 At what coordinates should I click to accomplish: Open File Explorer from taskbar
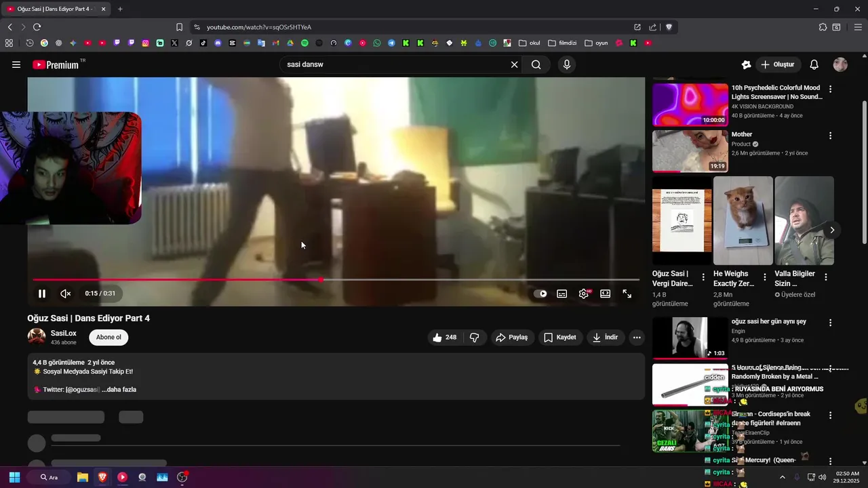[x=82, y=477]
